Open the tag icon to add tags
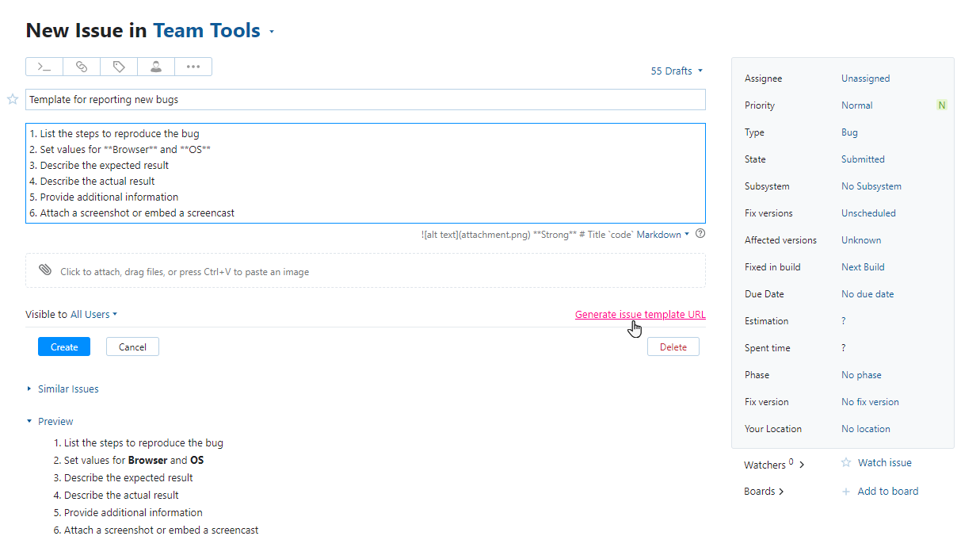This screenshot has height=559, width=980. (x=118, y=67)
